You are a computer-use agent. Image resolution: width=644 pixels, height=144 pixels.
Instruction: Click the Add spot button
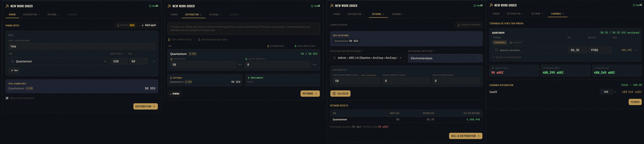click(x=149, y=25)
